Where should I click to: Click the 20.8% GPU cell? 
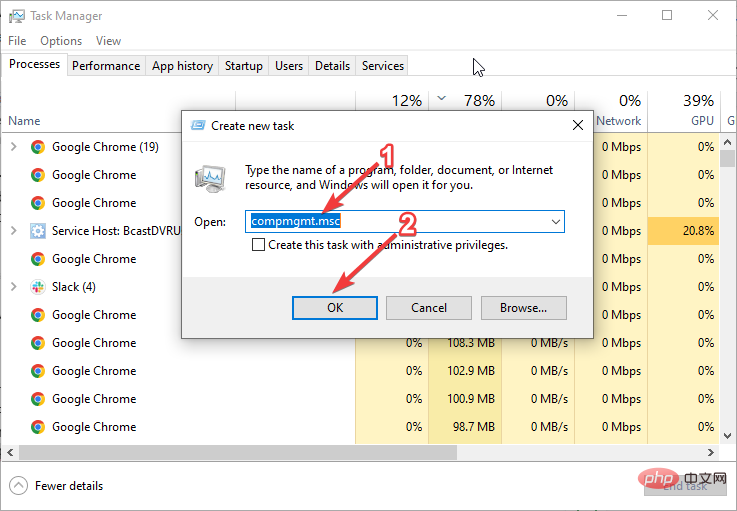[x=684, y=231]
